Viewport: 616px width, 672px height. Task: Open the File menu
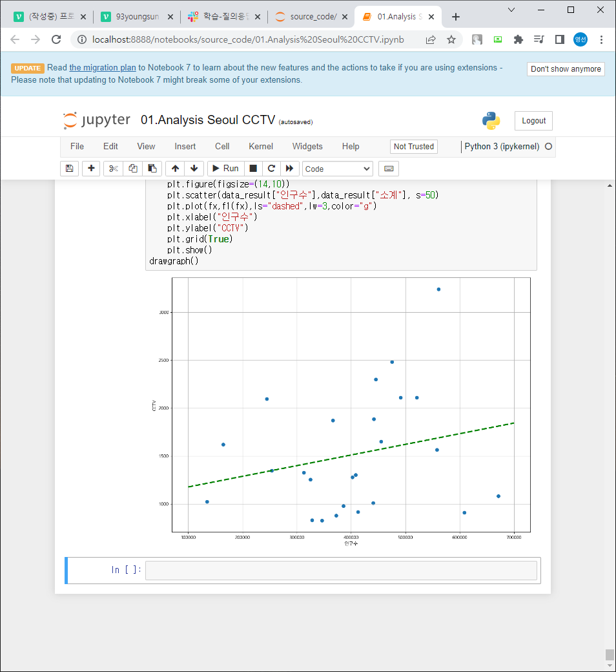[77, 147]
